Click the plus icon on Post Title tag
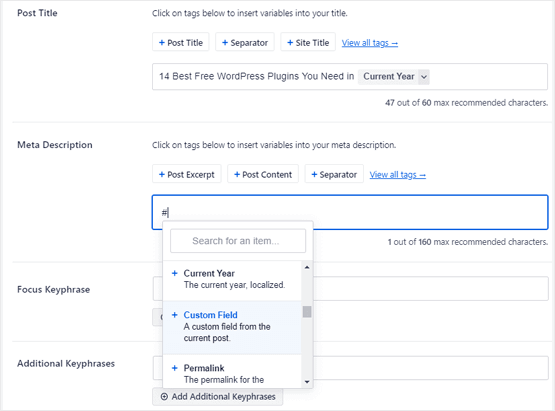The width and height of the screenshot is (555, 411). (162, 43)
